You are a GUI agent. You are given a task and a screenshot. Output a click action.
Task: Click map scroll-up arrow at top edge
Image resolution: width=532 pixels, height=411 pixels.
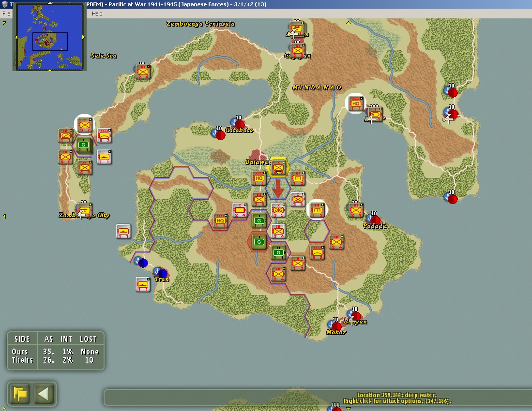[x=348, y=23]
